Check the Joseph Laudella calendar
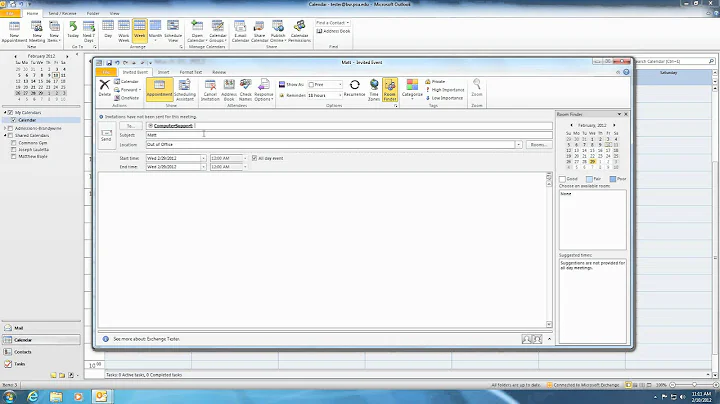Screen dimensions: 720x404 tap(14, 150)
